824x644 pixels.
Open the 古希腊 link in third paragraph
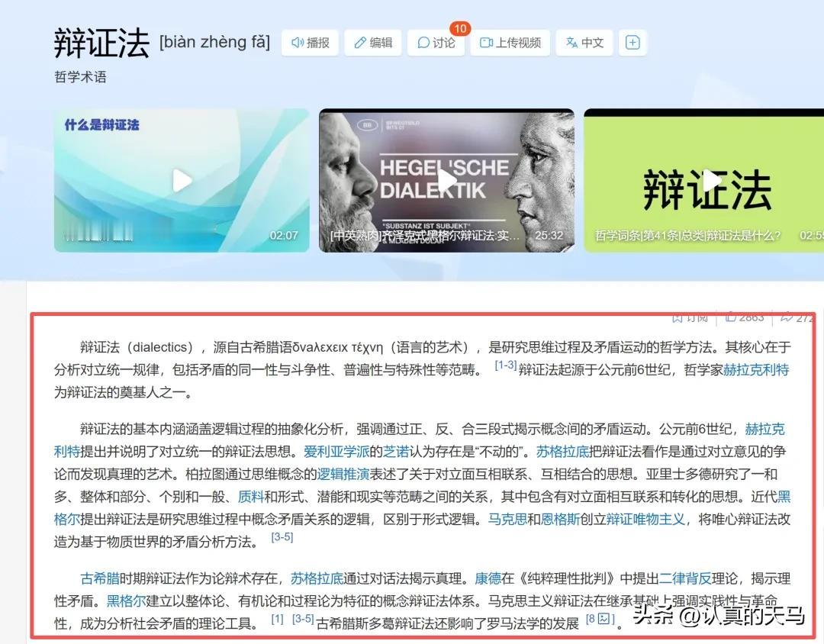pyautogui.click(x=100, y=579)
